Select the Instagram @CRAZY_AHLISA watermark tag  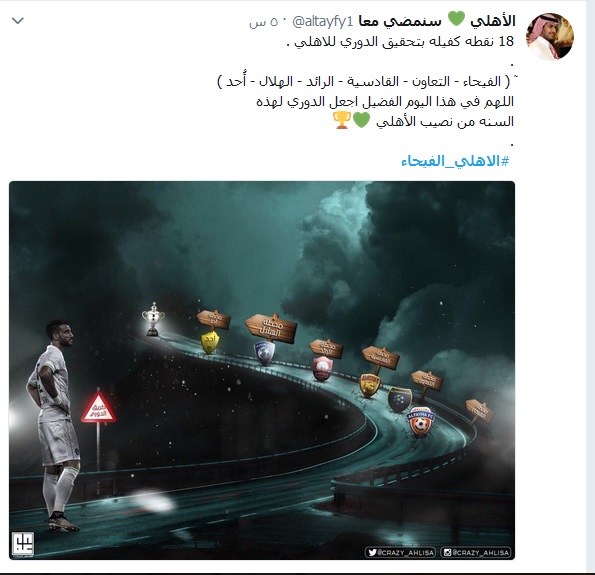click(476, 552)
